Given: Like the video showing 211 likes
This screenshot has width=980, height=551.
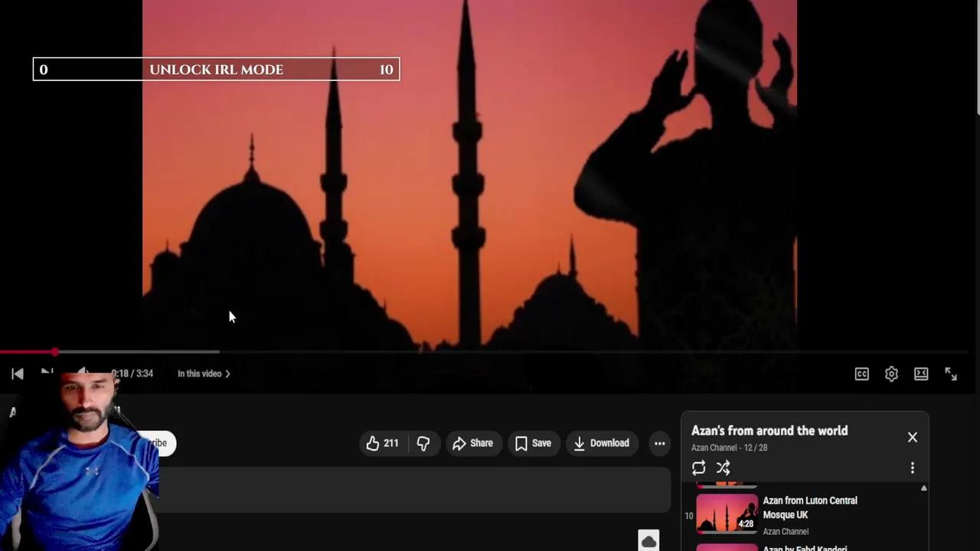Looking at the screenshot, I should [373, 443].
